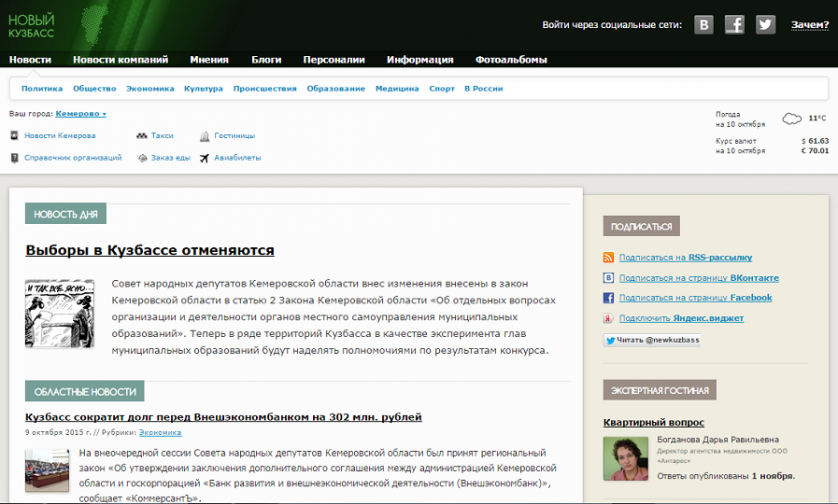
Task: Open the Авиабилеты link
Action: coord(237,158)
